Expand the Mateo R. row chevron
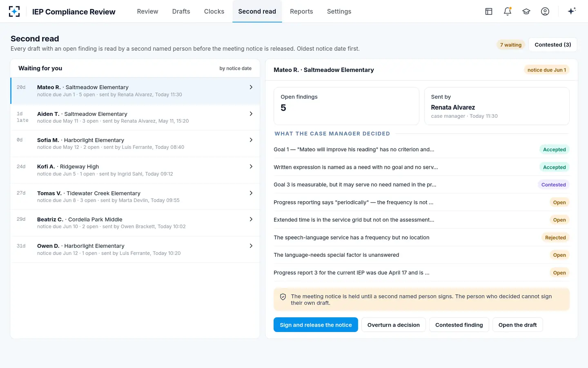The width and height of the screenshot is (588, 368). pyautogui.click(x=251, y=87)
